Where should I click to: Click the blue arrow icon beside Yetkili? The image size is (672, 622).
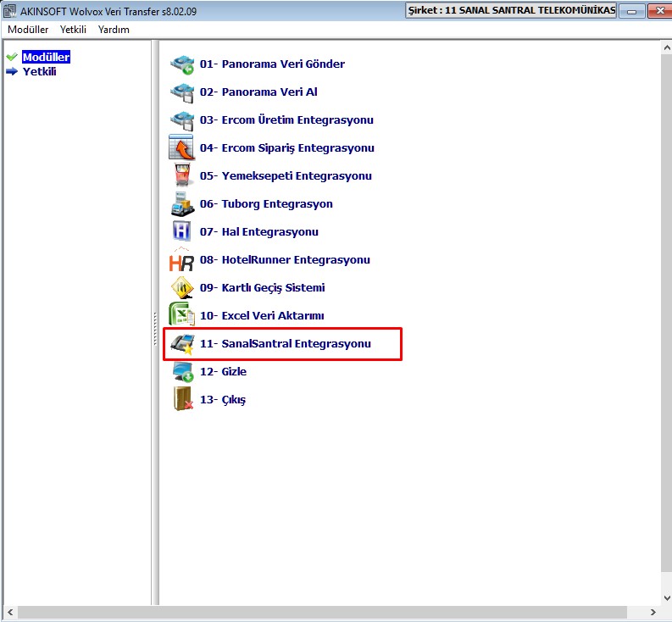tap(12, 71)
